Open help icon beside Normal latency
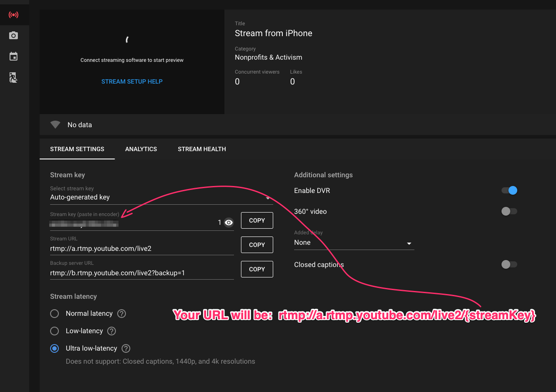 122,314
